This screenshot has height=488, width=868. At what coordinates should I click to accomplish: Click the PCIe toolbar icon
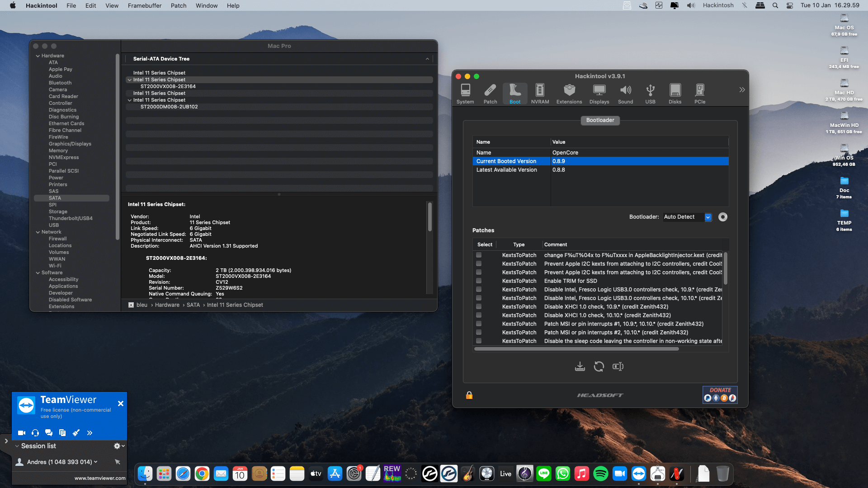pos(699,94)
